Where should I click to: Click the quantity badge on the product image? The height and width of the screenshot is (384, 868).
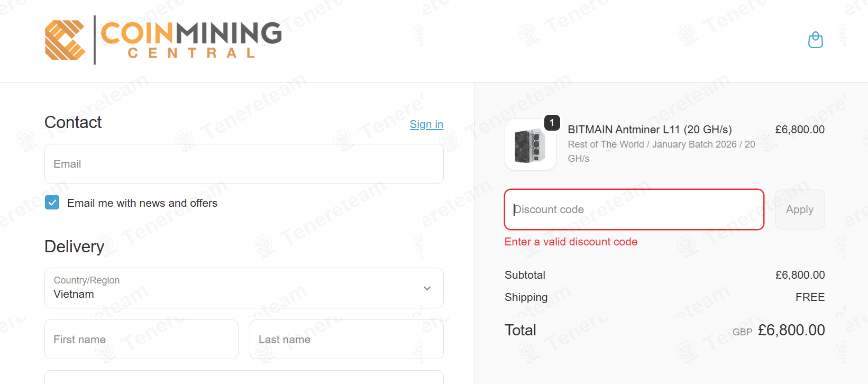[552, 123]
